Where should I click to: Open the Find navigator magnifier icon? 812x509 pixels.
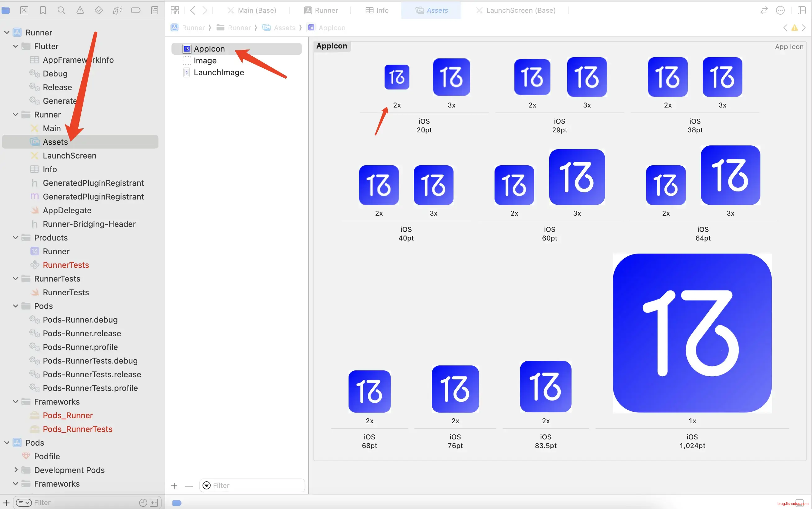click(x=61, y=11)
